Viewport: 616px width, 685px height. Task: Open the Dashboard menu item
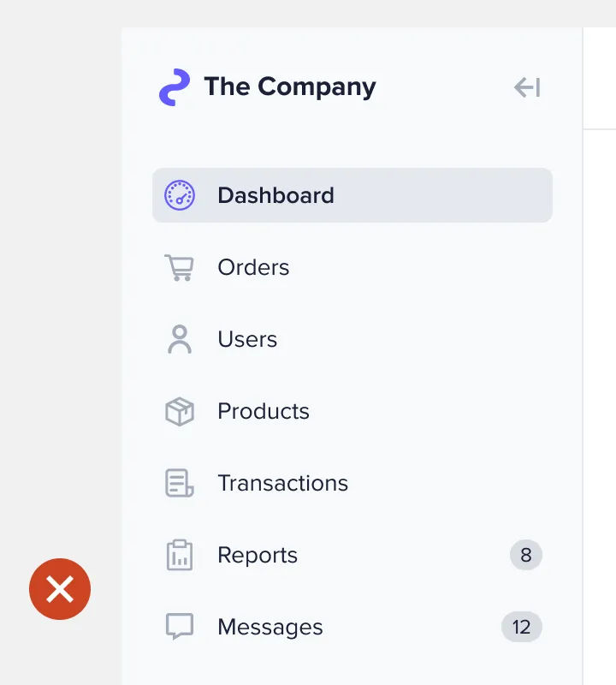pyautogui.click(x=352, y=195)
